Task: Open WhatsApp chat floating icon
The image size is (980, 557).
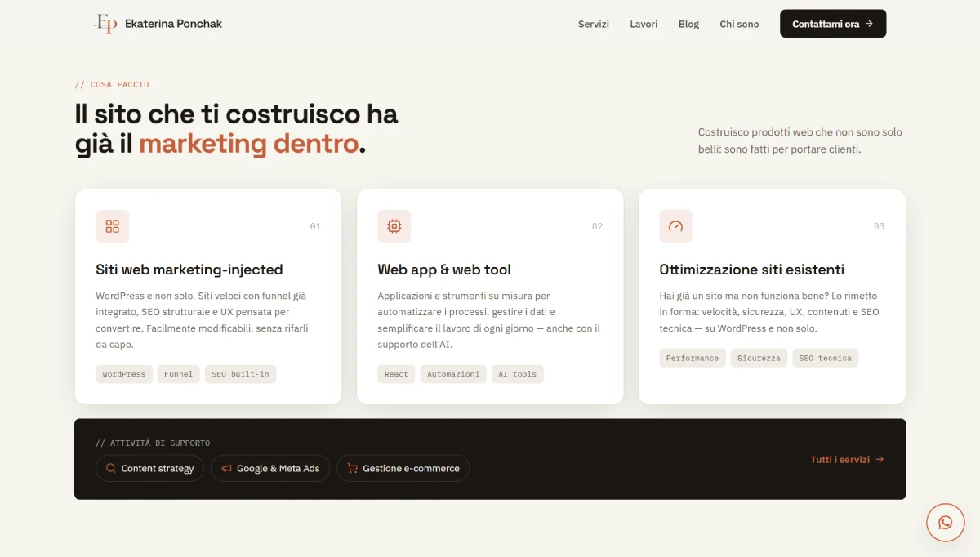Action: tap(946, 523)
